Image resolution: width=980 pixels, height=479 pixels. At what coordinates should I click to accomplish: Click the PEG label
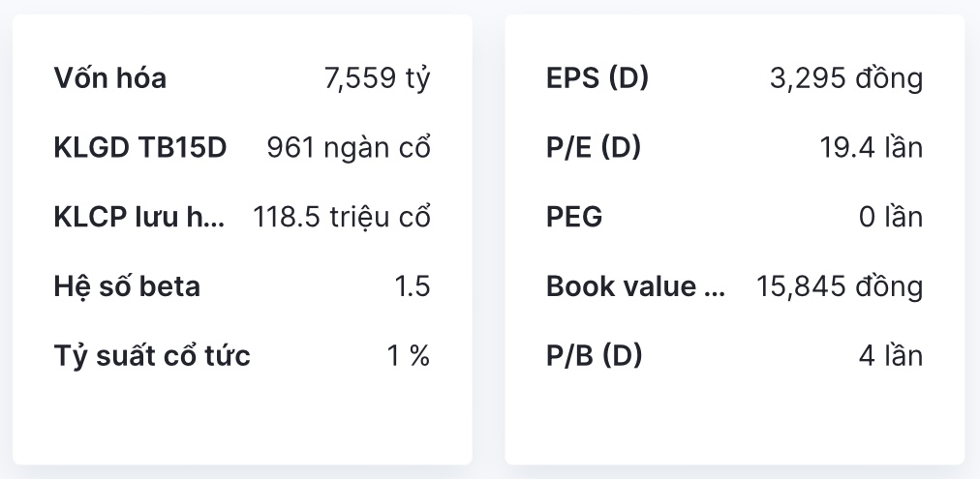point(574,218)
